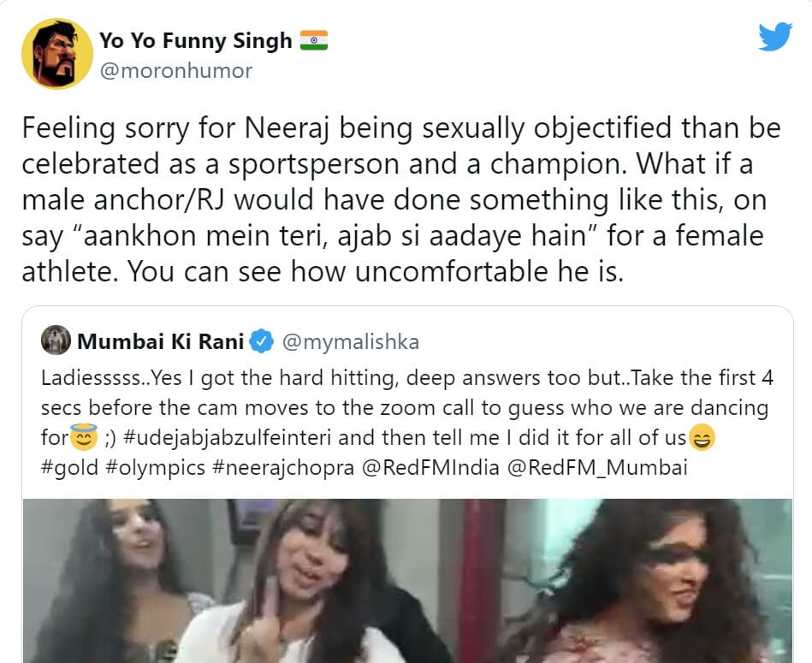Click the India flag emoji beside name
This screenshot has width=812, height=663.
click(314, 40)
